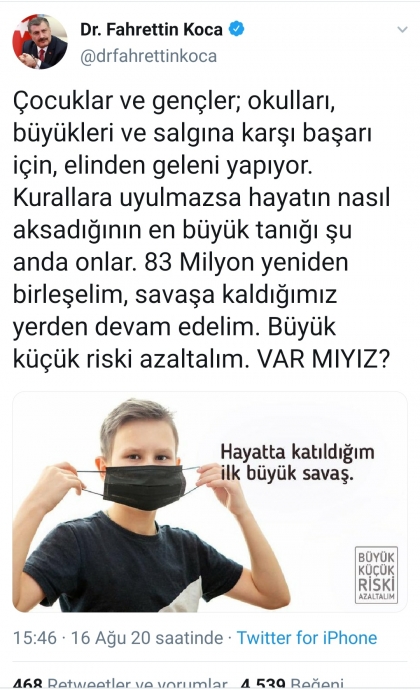
Task: Click '83 Milyon yeniden' in tweet text
Action: coord(246,262)
